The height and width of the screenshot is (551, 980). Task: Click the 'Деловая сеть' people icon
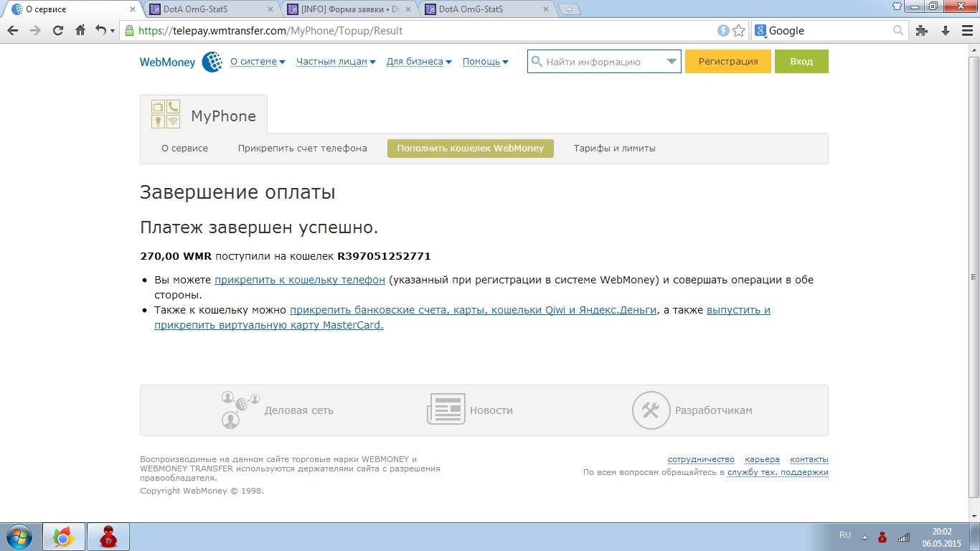[x=240, y=410]
